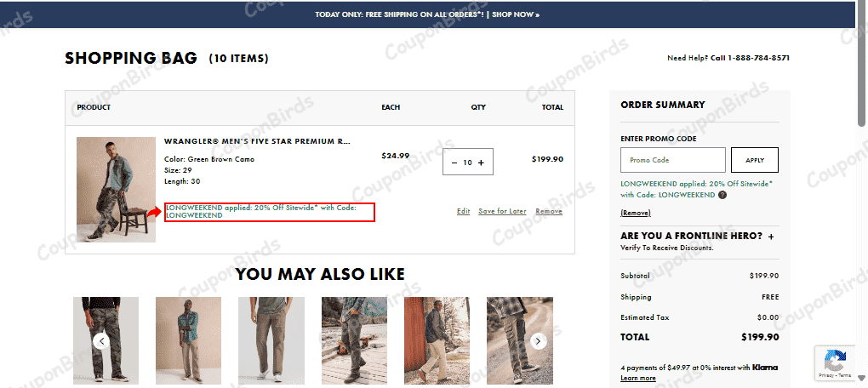Open fourth recommended thumbnail on wooden dock

(354, 340)
